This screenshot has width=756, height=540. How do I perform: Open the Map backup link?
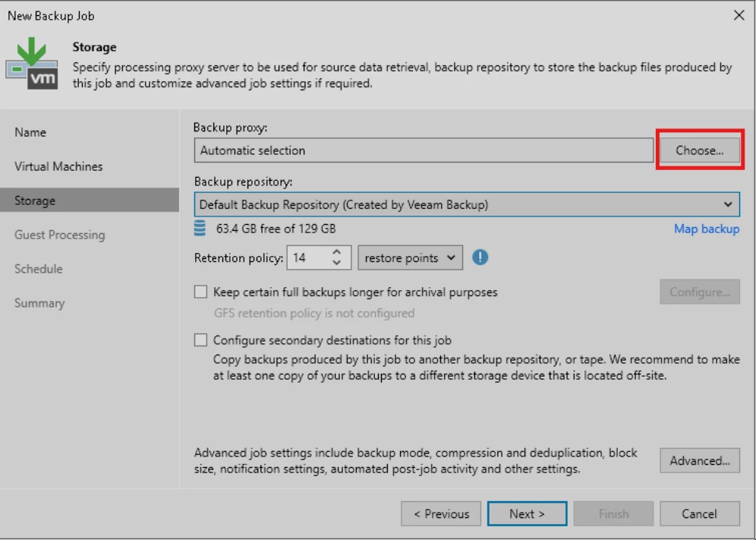click(x=707, y=229)
